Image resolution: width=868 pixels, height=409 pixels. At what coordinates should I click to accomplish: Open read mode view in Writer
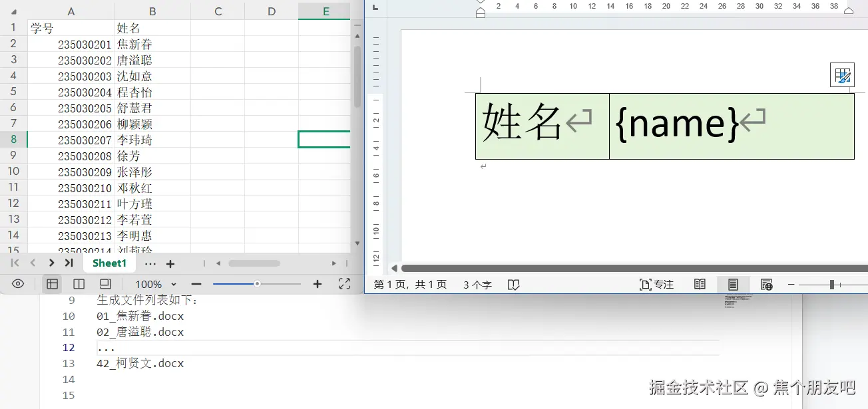tap(699, 284)
